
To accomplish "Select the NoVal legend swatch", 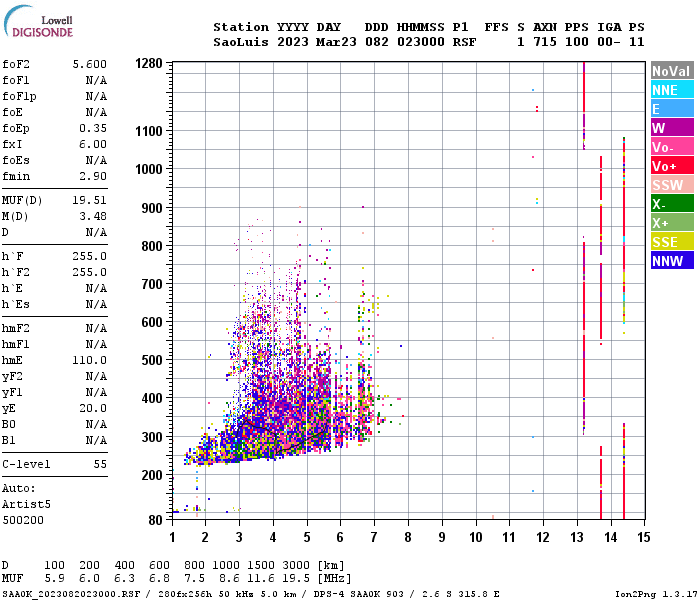I will (x=672, y=71).
